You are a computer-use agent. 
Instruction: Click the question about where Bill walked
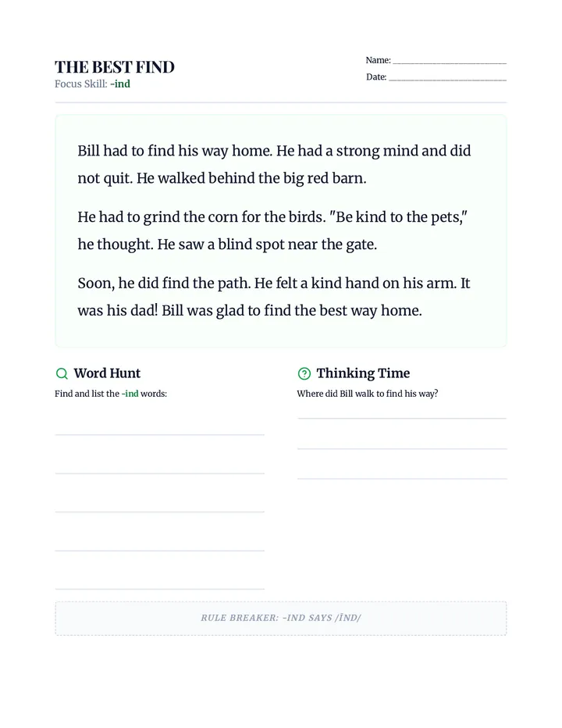point(368,394)
